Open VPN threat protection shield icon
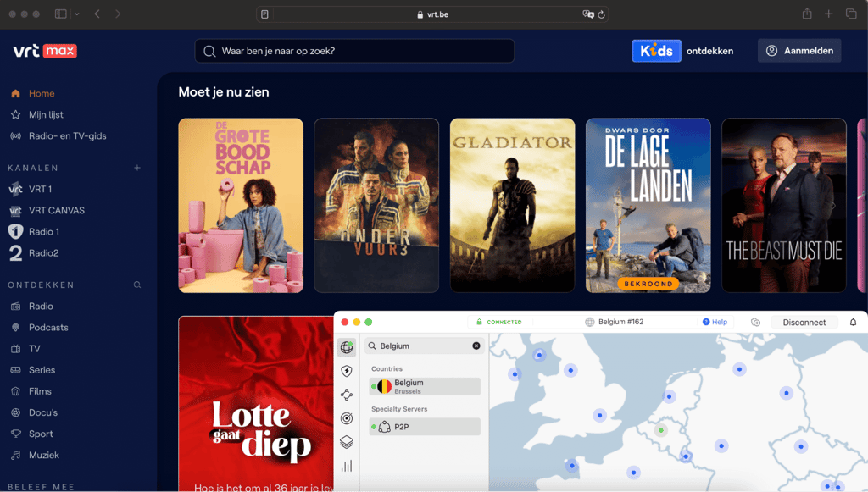 tap(347, 371)
